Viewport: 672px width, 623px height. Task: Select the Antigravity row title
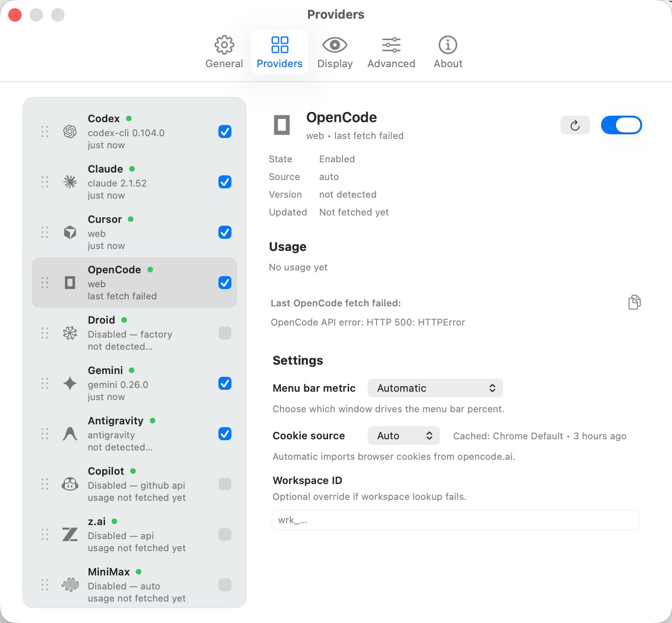116,421
